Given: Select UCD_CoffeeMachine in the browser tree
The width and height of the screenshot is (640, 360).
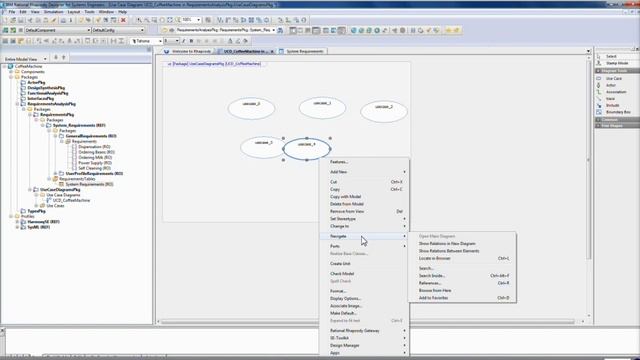Looking at the screenshot, I should (x=71, y=200).
